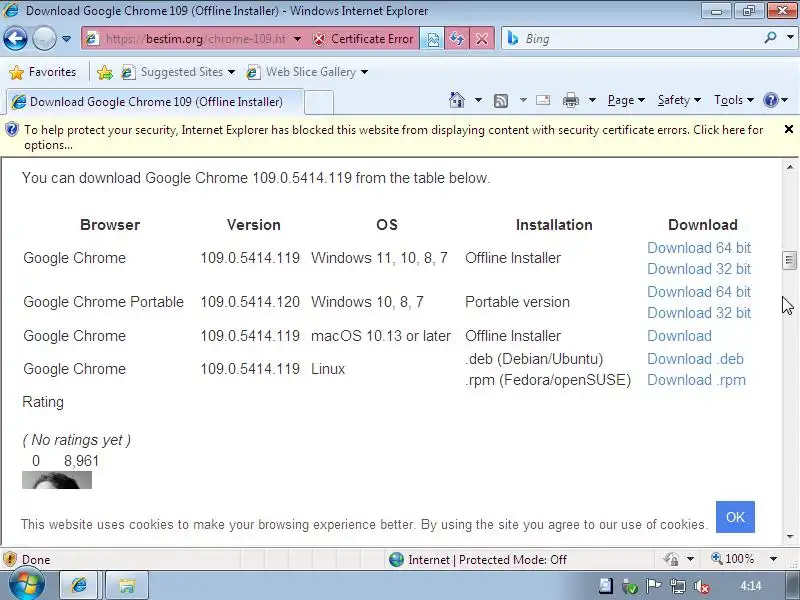Click the bestim.org address bar
Screen dimensions: 800x600
195,39
